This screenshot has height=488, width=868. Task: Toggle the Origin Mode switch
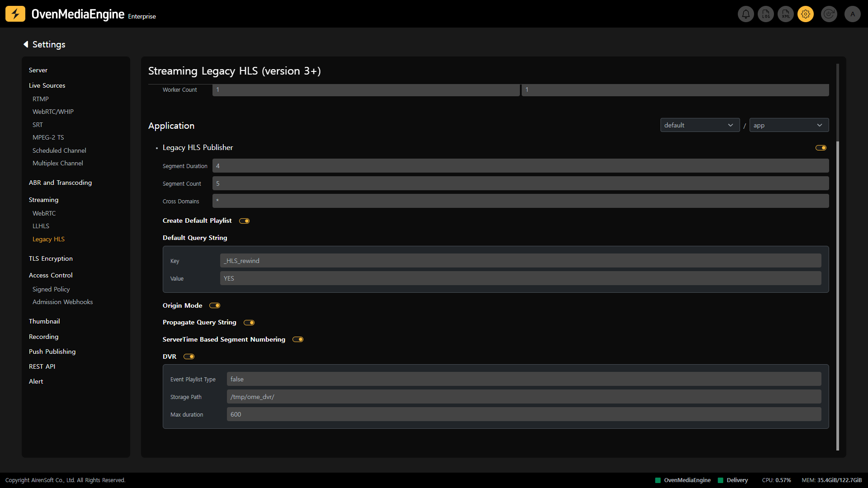215,305
